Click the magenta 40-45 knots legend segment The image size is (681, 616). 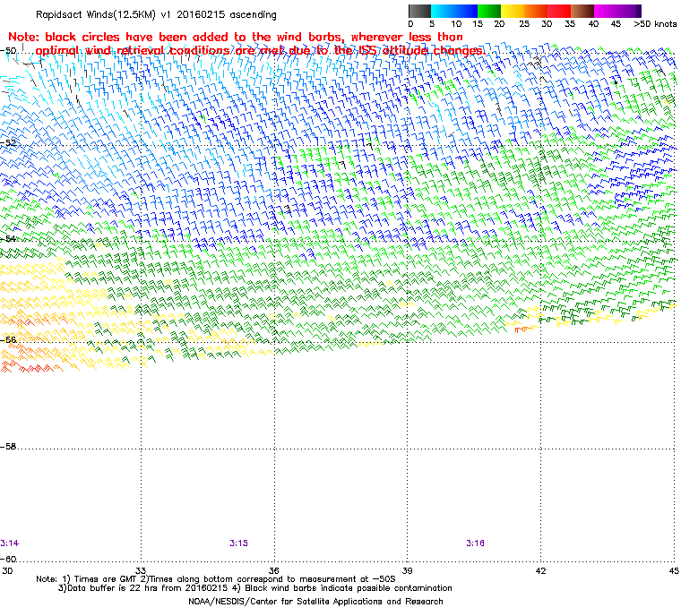click(606, 11)
